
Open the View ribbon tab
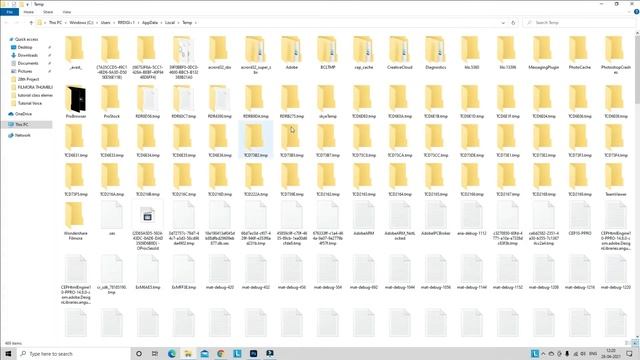click(67, 12)
